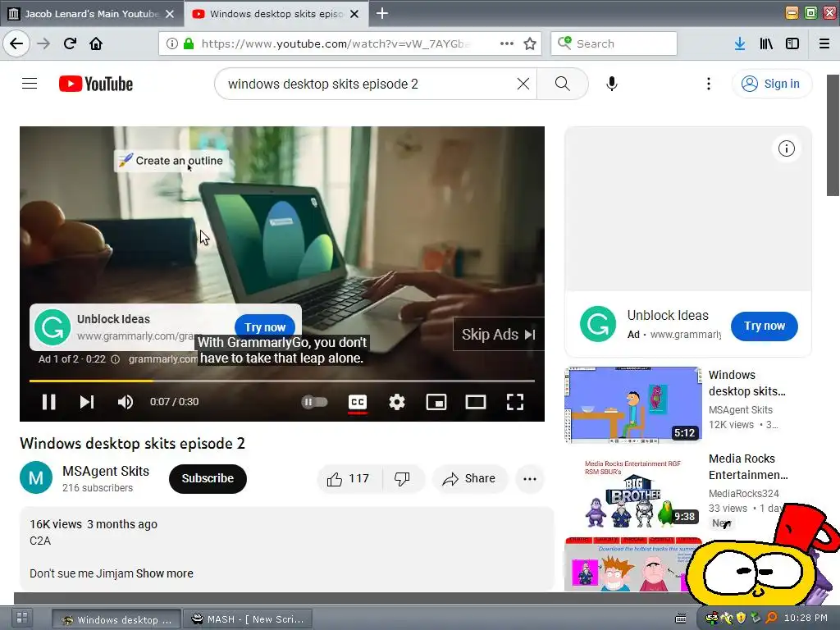Click the video progress bar
The height and width of the screenshot is (630, 840).
coord(282,381)
